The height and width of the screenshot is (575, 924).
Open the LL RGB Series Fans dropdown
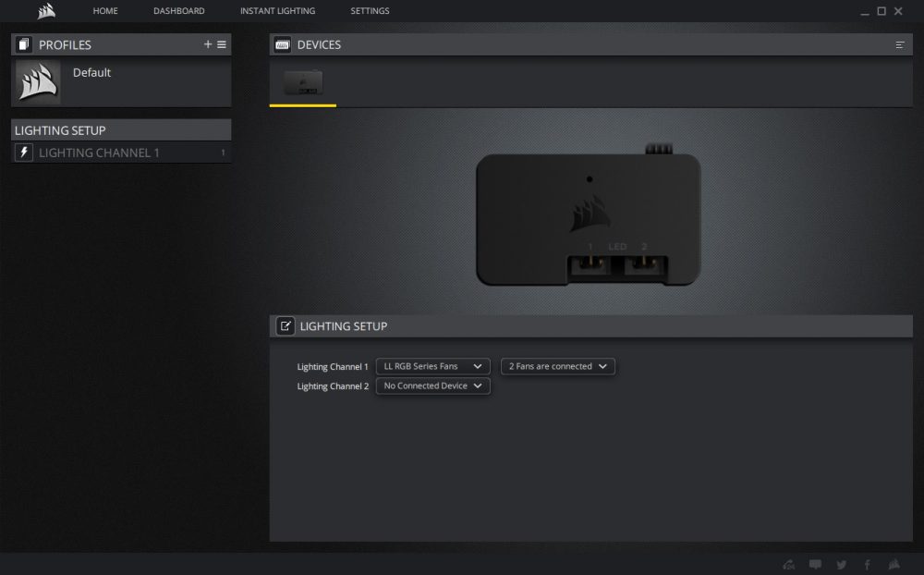(x=432, y=366)
